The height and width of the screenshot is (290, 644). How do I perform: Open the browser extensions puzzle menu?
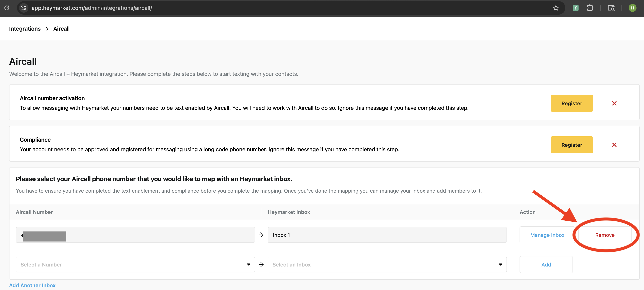click(590, 8)
